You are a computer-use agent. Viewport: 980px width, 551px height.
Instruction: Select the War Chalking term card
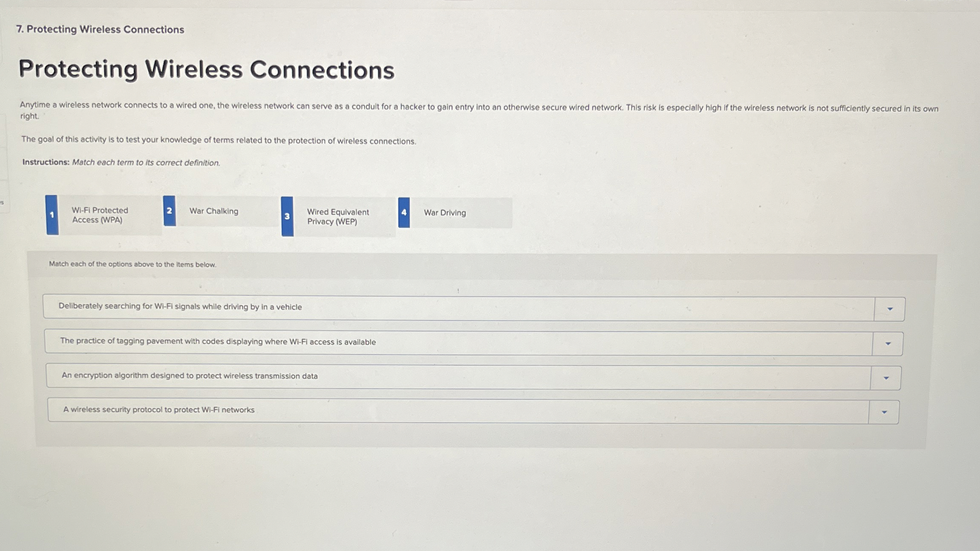coord(214,211)
